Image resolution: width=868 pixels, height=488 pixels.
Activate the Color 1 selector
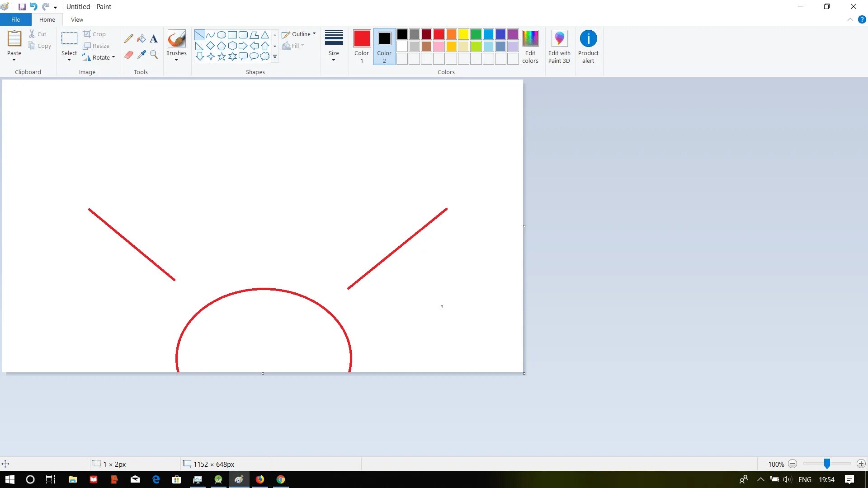pyautogui.click(x=362, y=46)
